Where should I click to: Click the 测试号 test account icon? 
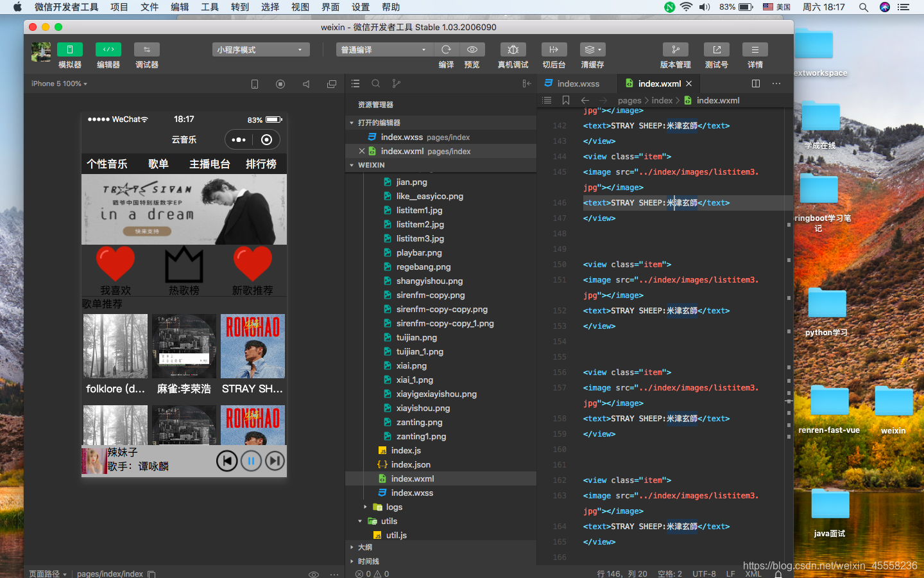(717, 49)
